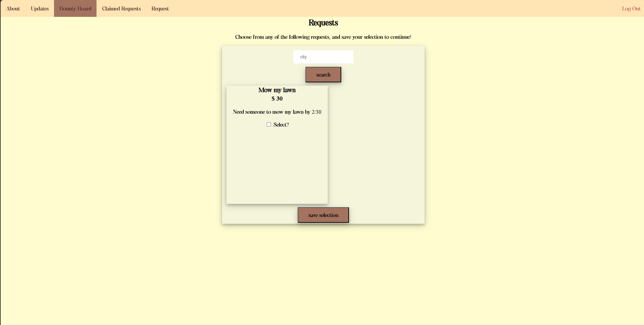Open Claimed Requests in the navigation bar
644x325 pixels.
pyautogui.click(x=121, y=8)
